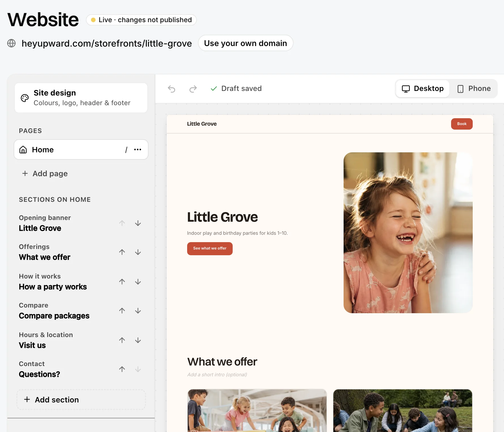Move How a party works section down
Screen dimensions: 504x432
click(138, 282)
